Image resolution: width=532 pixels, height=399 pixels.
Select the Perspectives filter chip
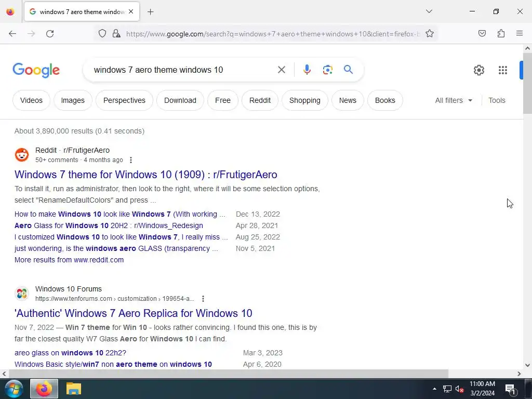124,100
